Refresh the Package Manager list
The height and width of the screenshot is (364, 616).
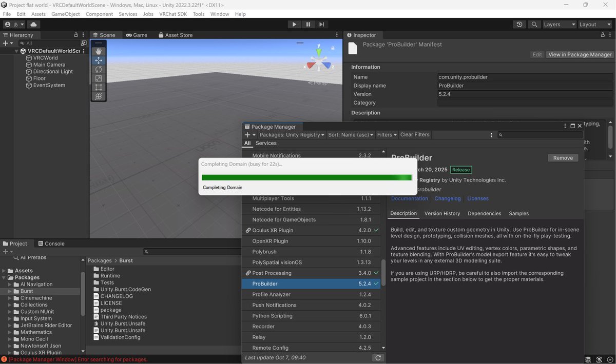tap(378, 358)
